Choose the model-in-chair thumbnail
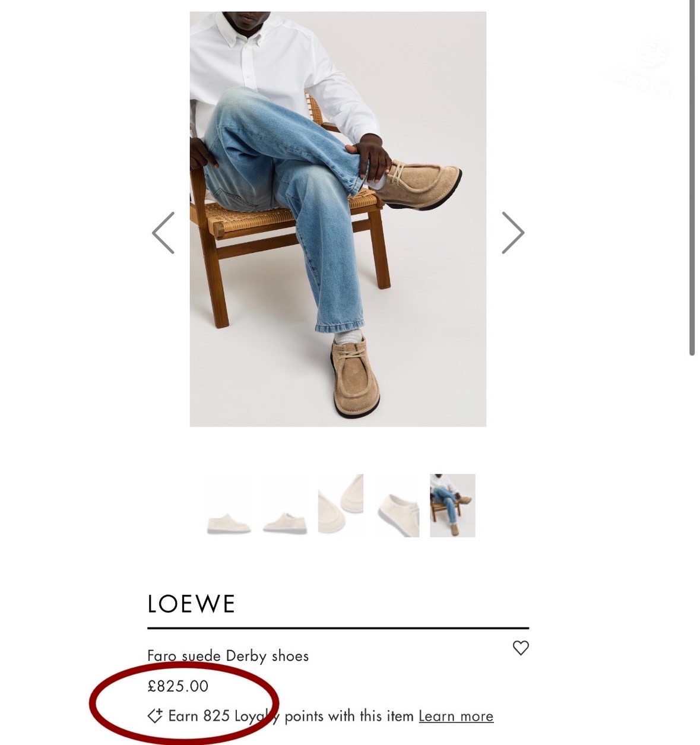This screenshot has width=700, height=745. point(452,506)
